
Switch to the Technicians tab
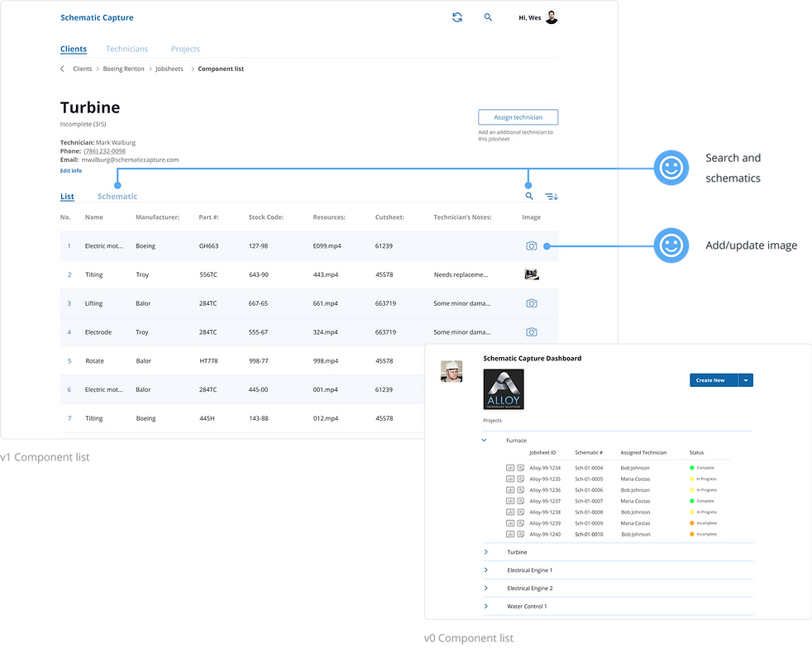[x=127, y=49]
